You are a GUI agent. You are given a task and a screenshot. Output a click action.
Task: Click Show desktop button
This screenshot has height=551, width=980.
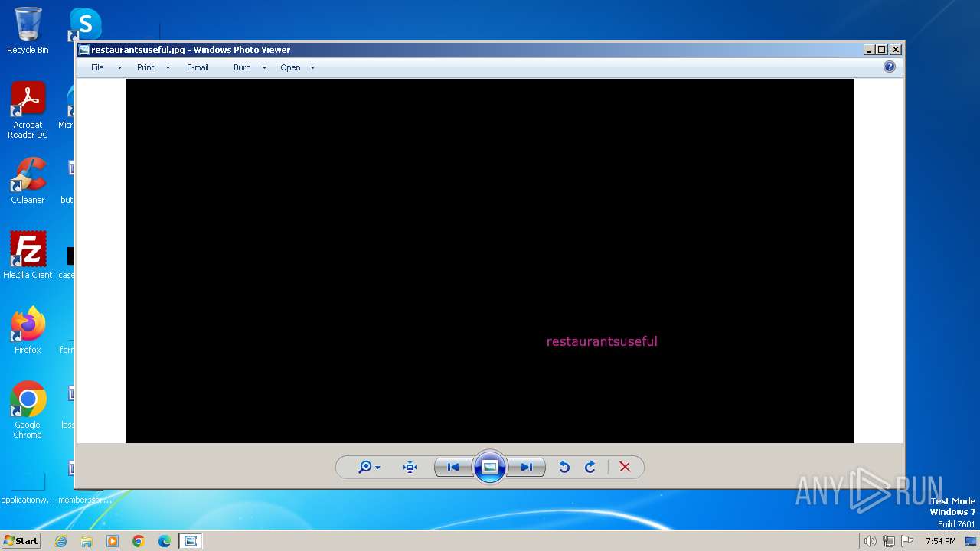click(x=971, y=541)
